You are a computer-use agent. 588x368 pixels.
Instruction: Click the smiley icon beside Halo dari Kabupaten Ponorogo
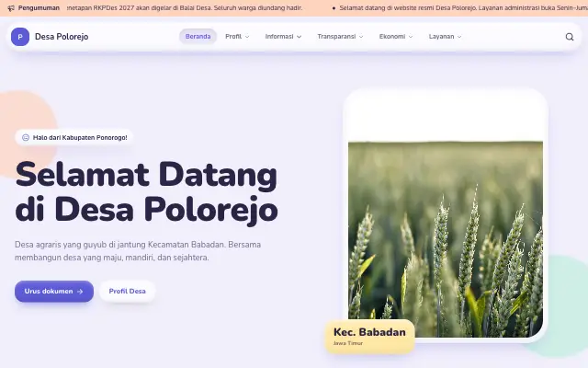click(x=26, y=137)
